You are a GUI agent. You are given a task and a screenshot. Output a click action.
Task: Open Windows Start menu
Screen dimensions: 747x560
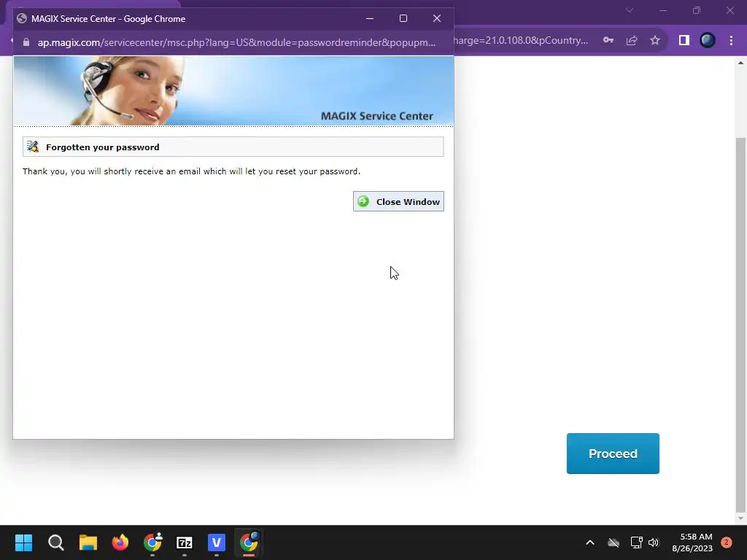[23, 542]
